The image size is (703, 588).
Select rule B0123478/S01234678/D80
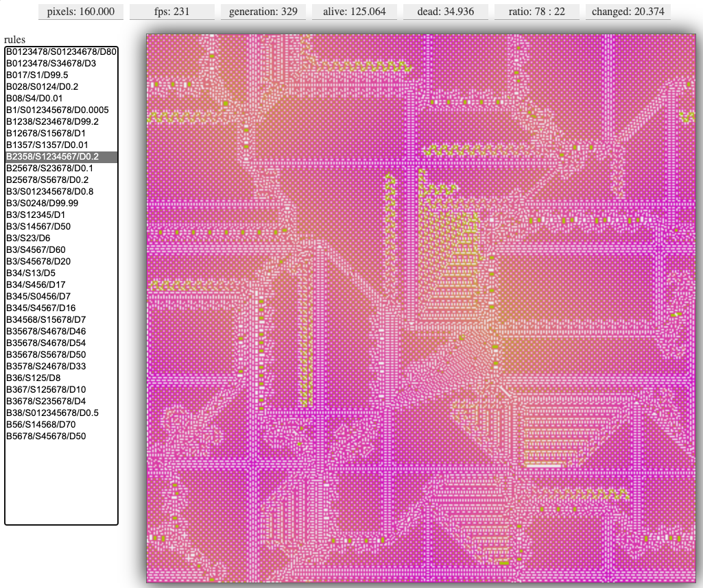(61, 51)
